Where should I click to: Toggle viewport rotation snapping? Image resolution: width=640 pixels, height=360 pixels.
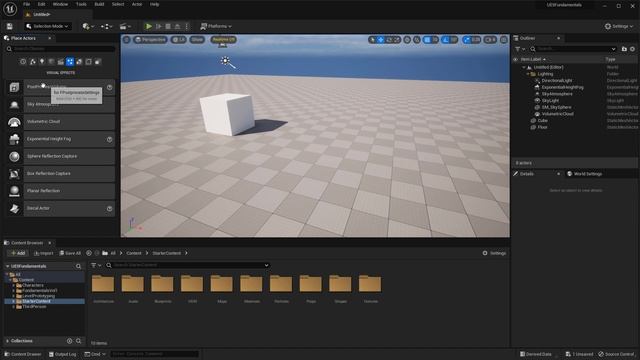[445, 40]
